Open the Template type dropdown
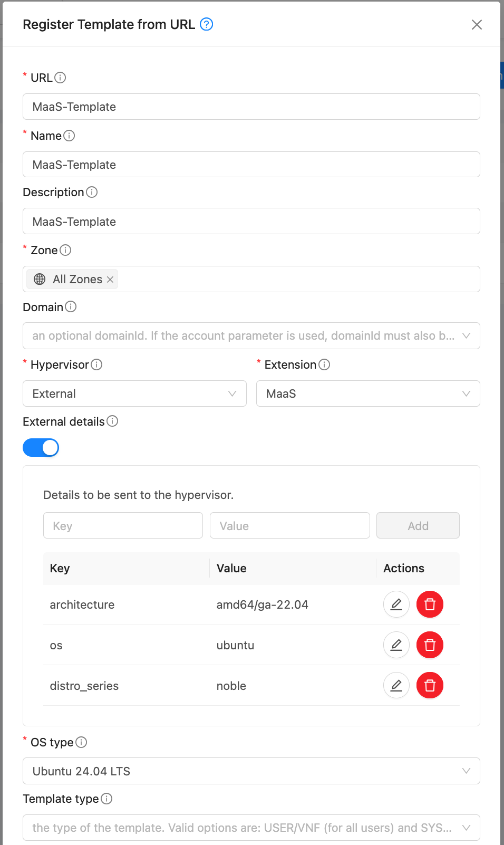Screen dimensions: 504x845 [x=251, y=828]
